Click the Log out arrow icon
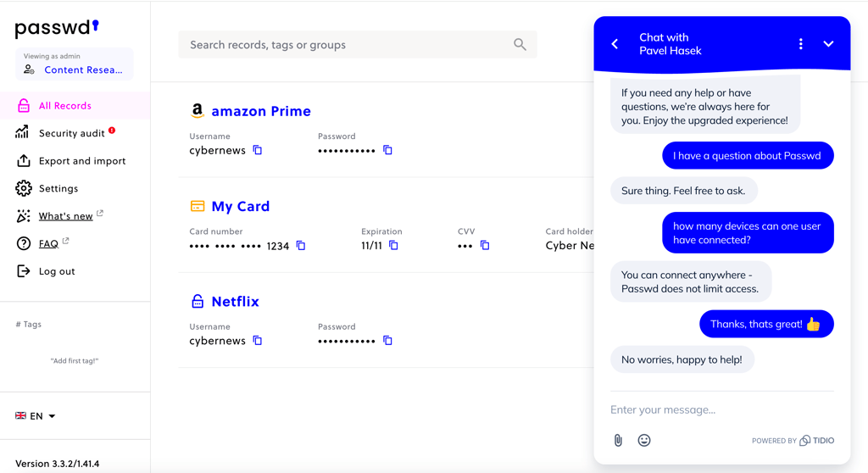 23,271
